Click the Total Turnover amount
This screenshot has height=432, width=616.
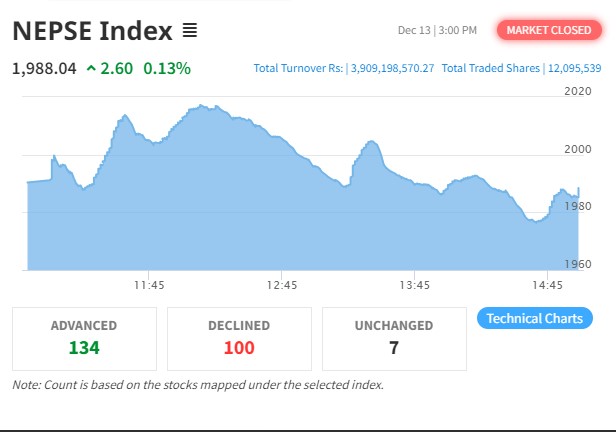[x=391, y=69]
